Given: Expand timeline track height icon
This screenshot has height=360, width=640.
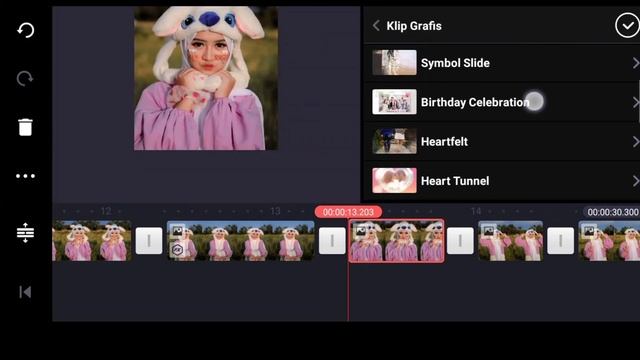Looking at the screenshot, I should point(25,233).
